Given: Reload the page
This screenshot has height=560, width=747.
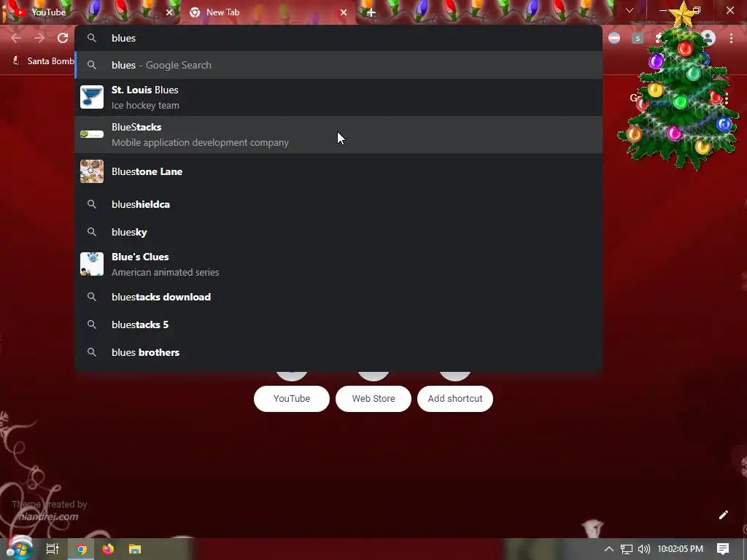Looking at the screenshot, I should click(63, 38).
